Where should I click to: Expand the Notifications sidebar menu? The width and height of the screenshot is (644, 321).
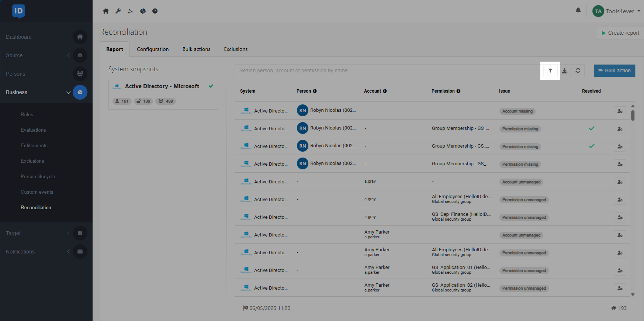click(68, 252)
